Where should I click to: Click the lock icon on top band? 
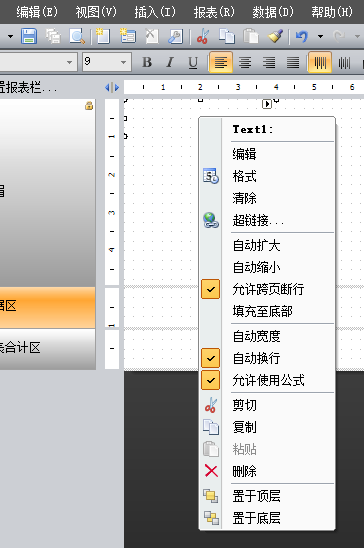(89, 106)
